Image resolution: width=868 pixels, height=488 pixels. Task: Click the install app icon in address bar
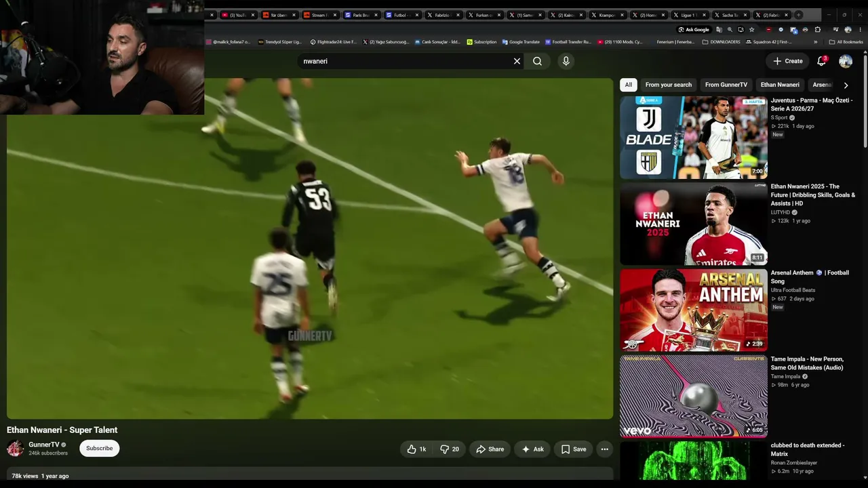point(741,30)
